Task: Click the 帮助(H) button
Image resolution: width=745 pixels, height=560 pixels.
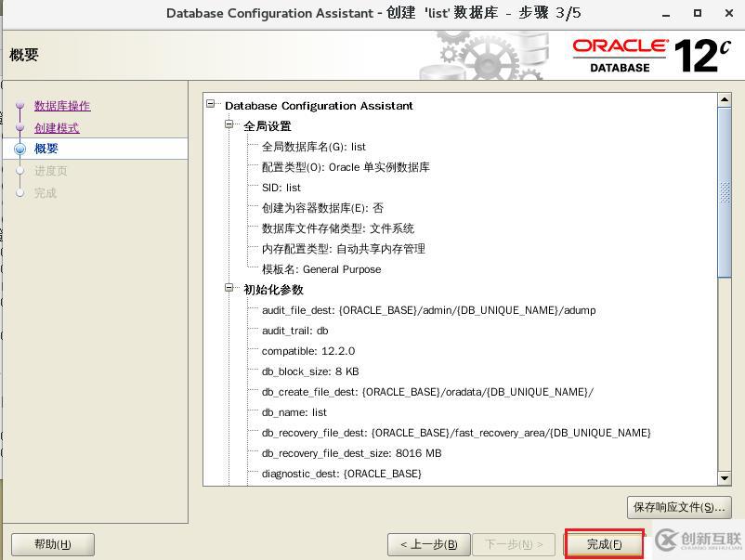Action: coord(53,544)
